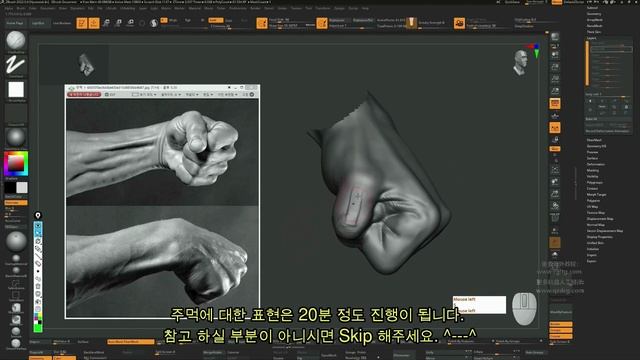Viewport: 640px width, 360px height.
Task: Activate the Rotate transform tool
Action: (131, 23)
